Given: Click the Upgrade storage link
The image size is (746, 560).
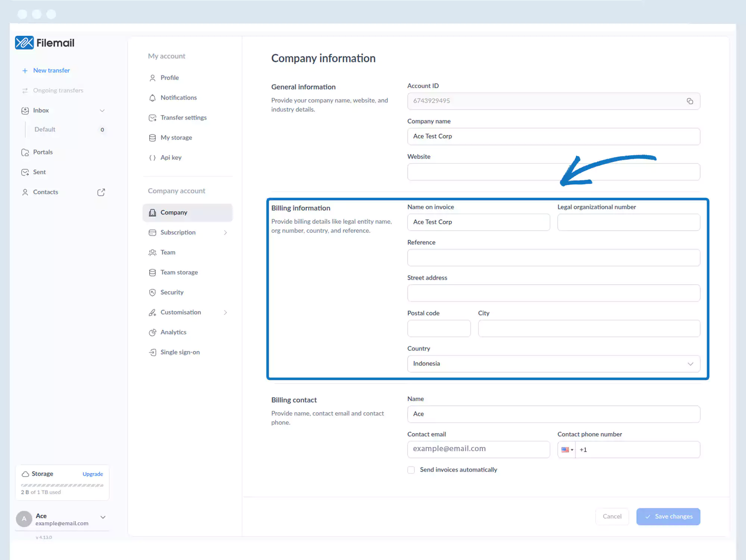Looking at the screenshot, I should point(93,474).
